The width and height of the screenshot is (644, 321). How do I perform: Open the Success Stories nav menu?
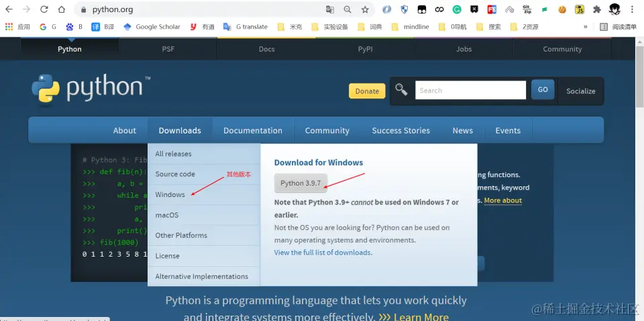pyautogui.click(x=401, y=131)
